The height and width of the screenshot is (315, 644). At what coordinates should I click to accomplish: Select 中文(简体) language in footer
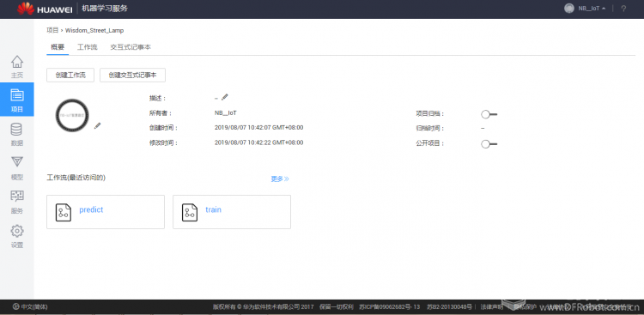(x=34, y=306)
